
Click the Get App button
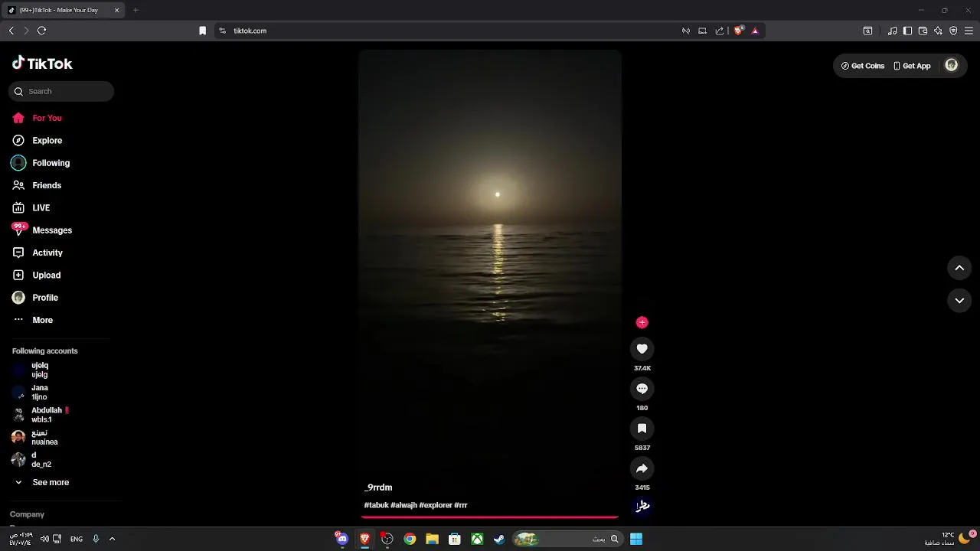pyautogui.click(x=913, y=66)
